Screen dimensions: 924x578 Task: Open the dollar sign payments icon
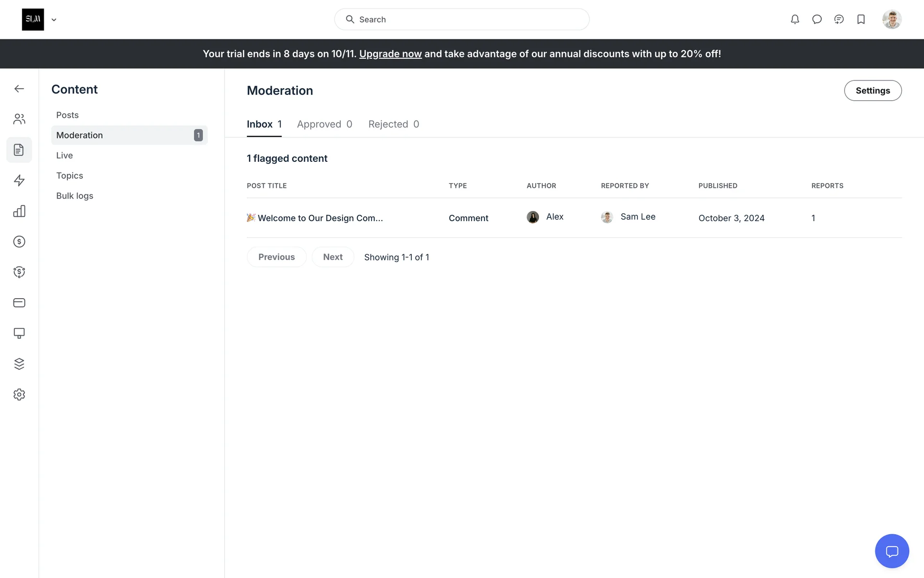pyautogui.click(x=19, y=242)
